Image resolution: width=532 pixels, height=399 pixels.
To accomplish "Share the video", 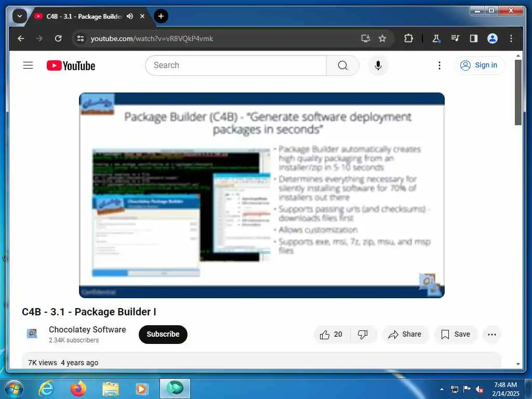I will click(405, 335).
